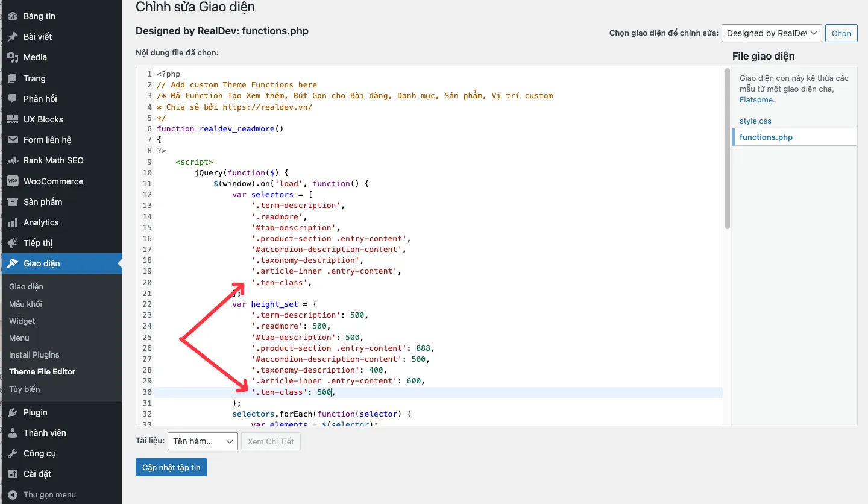Open Install Plugins submenu item
Image resolution: width=868 pixels, height=504 pixels.
pyautogui.click(x=34, y=354)
